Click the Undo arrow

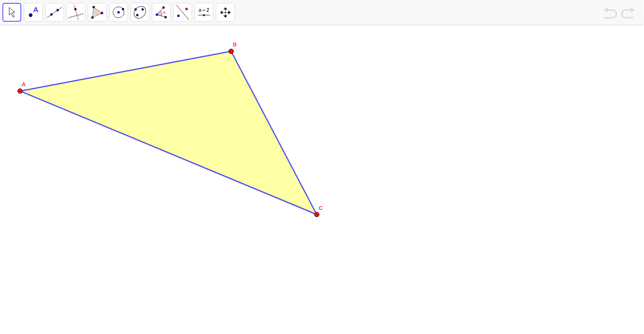(x=610, y=13)
